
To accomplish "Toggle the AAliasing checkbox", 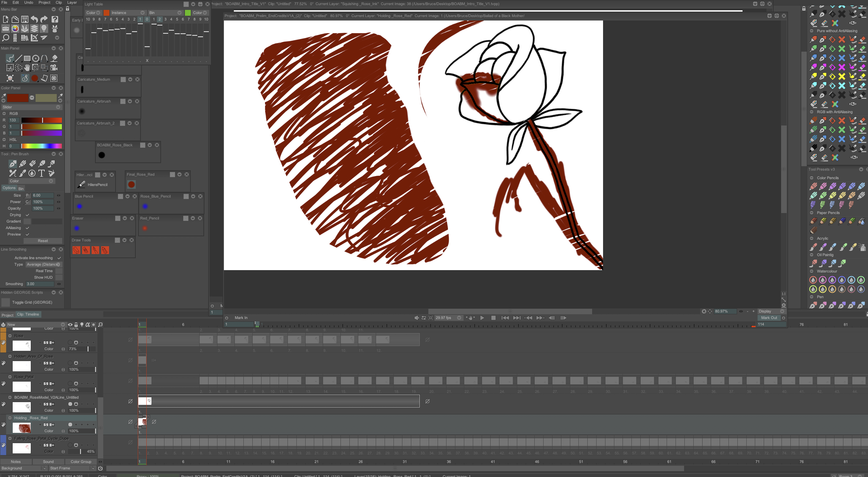I will 27,228.
